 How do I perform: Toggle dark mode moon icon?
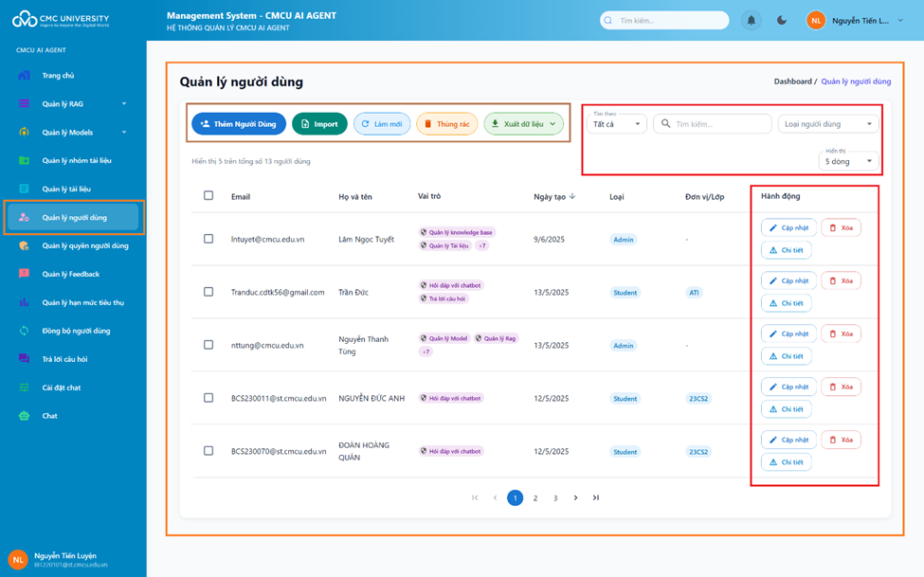[782, 20]
